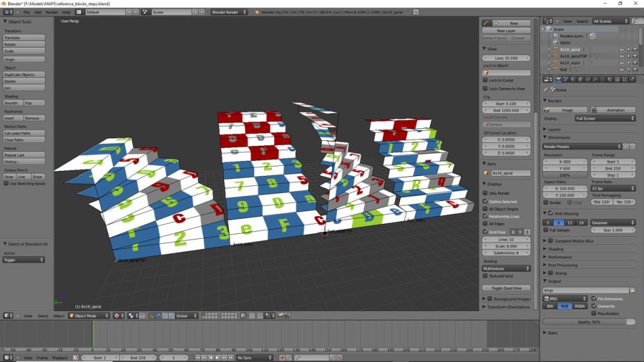Open the Render menu in the top header
This screenshot has width=644, height=362.
click(50, 11)
